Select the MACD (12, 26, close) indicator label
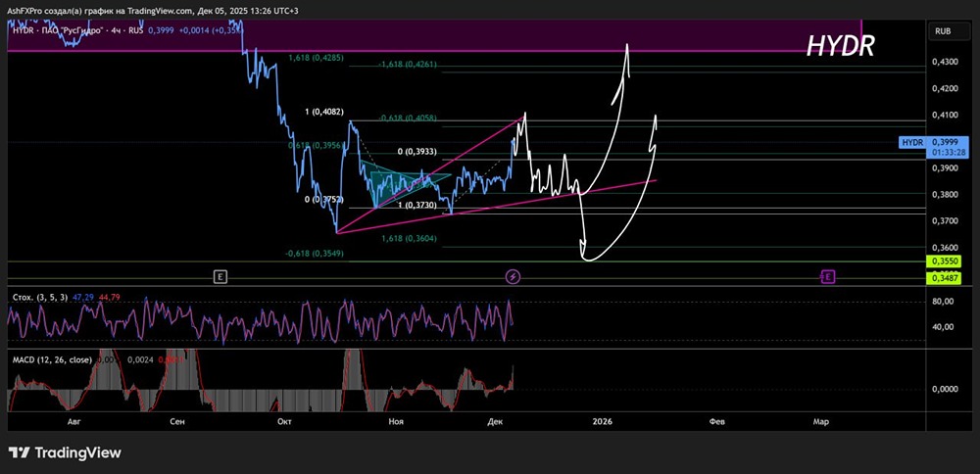Image resolution: width=980 pixels, height=474 pixels. (52, 359)
